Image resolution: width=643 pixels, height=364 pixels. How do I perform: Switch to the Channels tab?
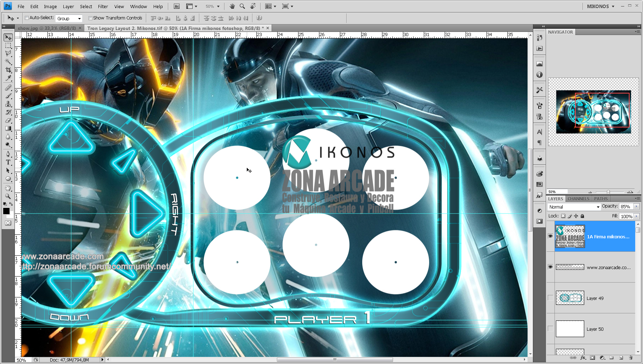coord(578,199)
